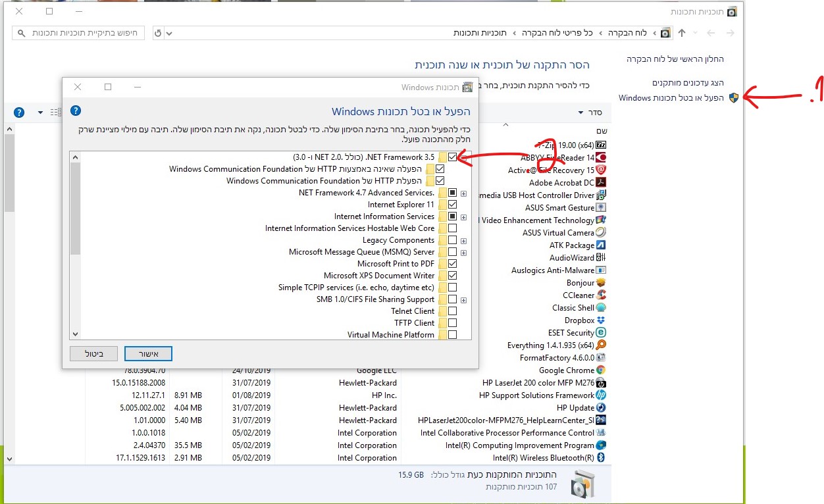Click the refresh button beside address bar
This screenshot has width=824, height=504.
(158, 33)
